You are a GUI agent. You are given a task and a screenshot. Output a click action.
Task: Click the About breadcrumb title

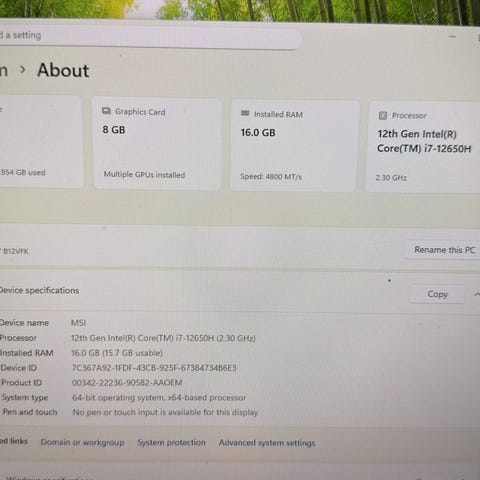[63, 70]
